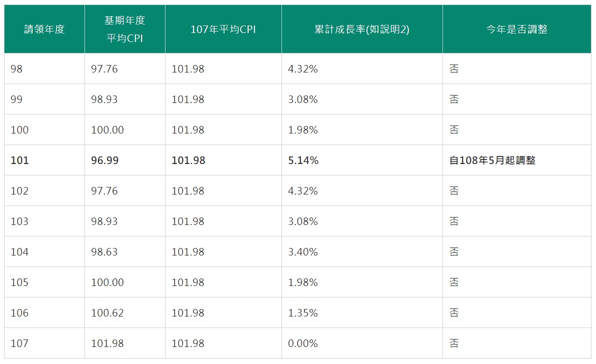Click the 107年平均CPI column header

[223, 29]
